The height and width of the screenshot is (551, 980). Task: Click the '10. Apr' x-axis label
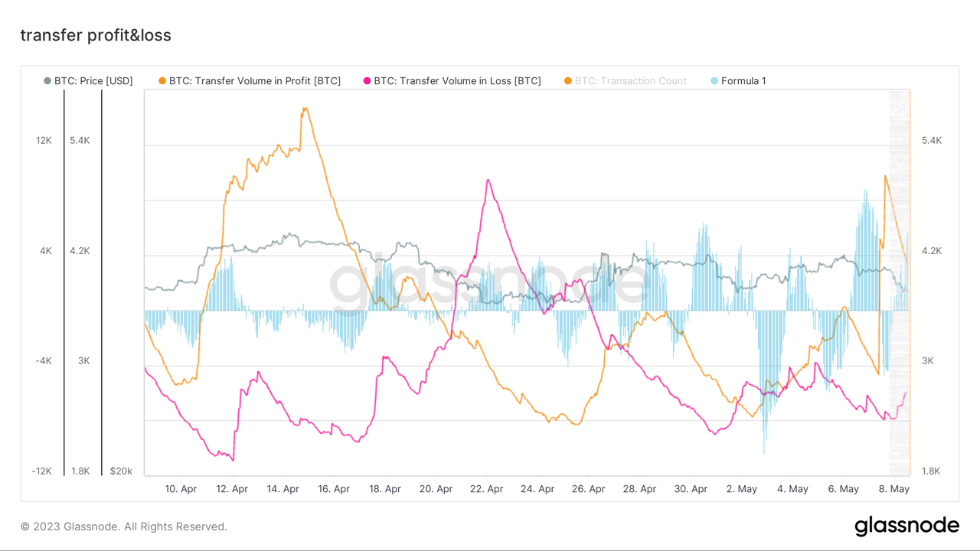181,489
